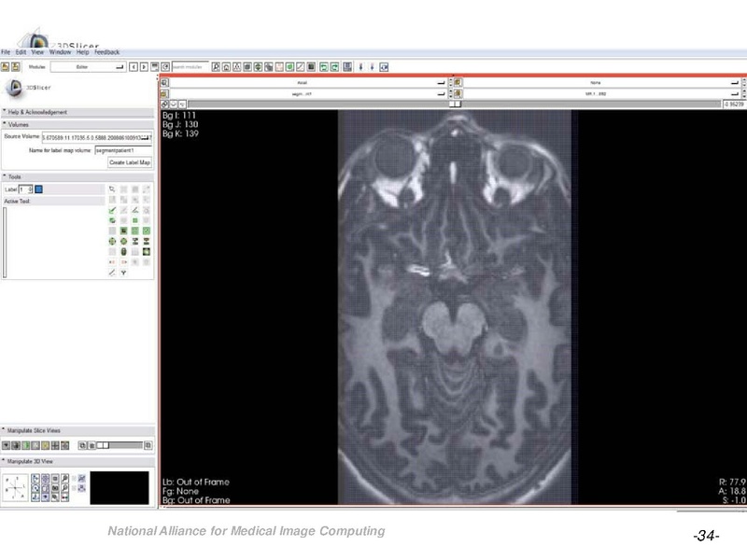Screen dimensions: 747x560
Task: Click the red-green stereo icon in 3D controls
Action: coord(64,497)
